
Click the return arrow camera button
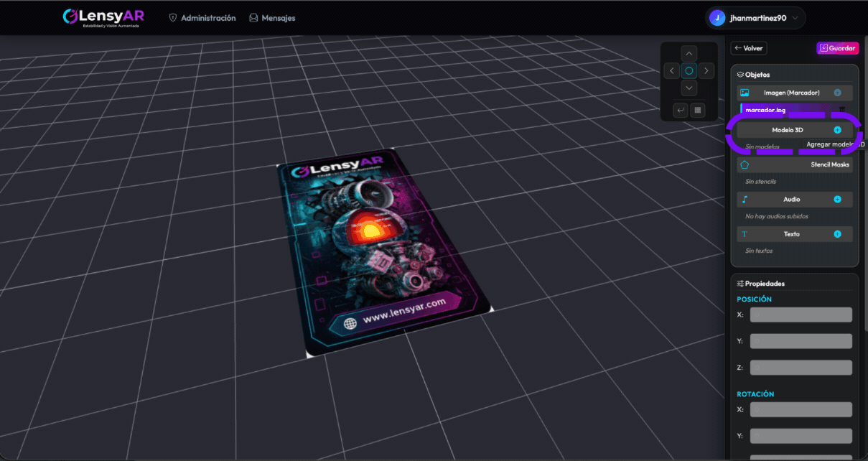click(x=681, y=111)
